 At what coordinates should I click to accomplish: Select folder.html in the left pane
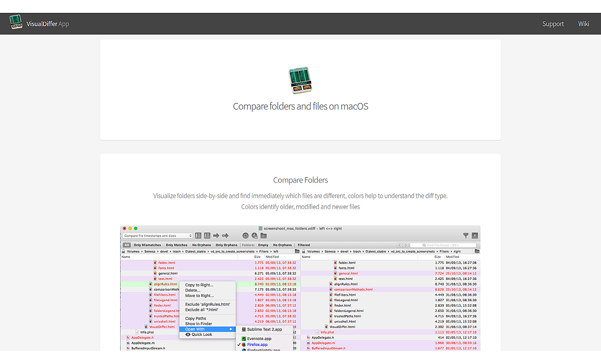pyautogui.click(x=166, y=263)
